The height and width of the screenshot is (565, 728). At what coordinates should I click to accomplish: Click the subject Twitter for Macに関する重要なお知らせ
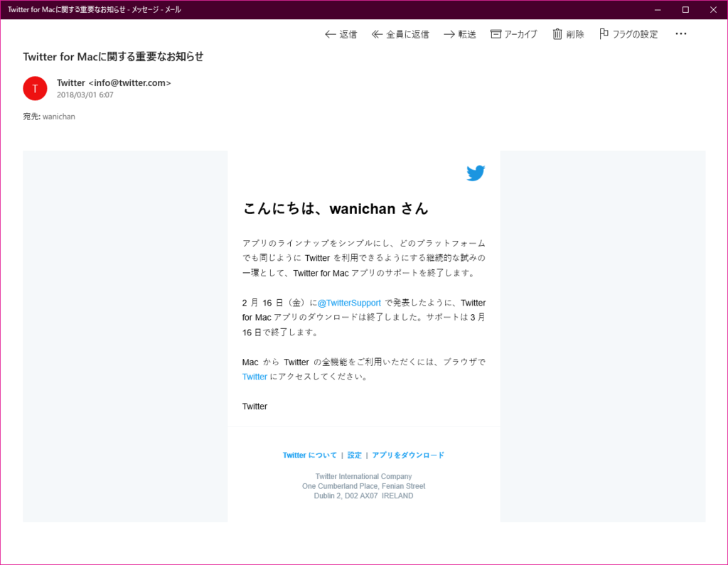click(113, 57)
